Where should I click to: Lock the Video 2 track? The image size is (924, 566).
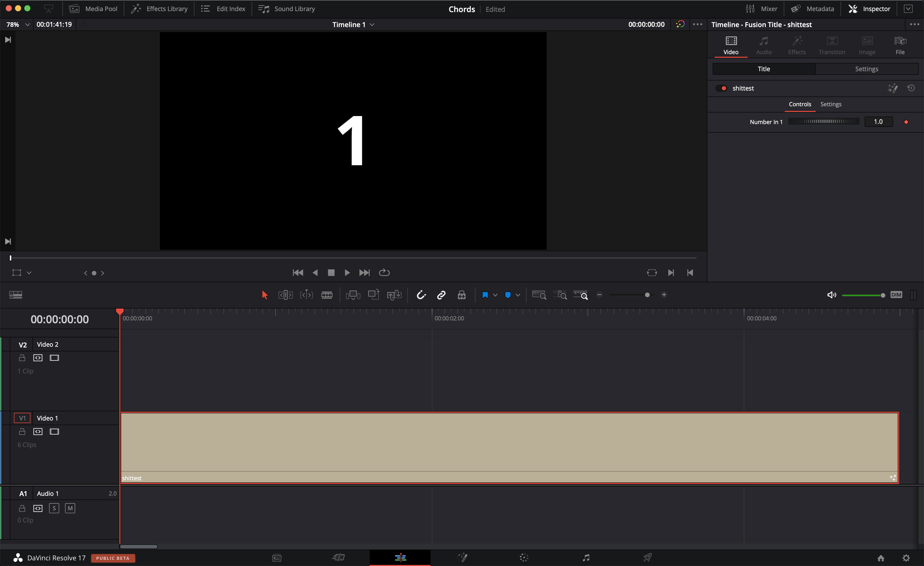[22, 358]
